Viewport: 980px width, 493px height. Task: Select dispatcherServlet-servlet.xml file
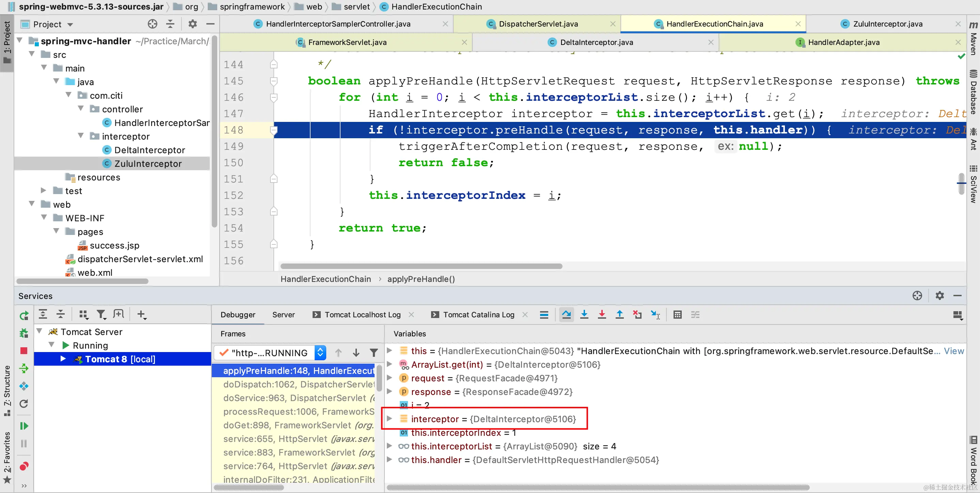point(140,259)
